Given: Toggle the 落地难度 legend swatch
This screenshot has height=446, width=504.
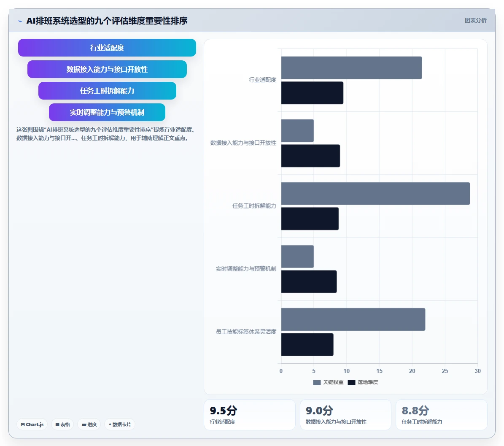Looking at the screenshot, I should pos(351,382).
